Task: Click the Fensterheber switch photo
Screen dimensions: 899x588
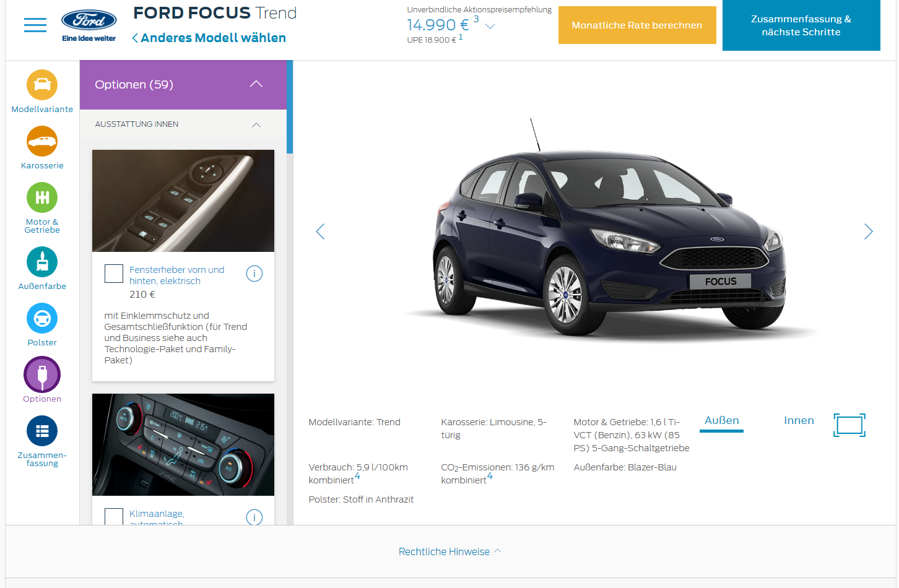Action: click(183, 201)
